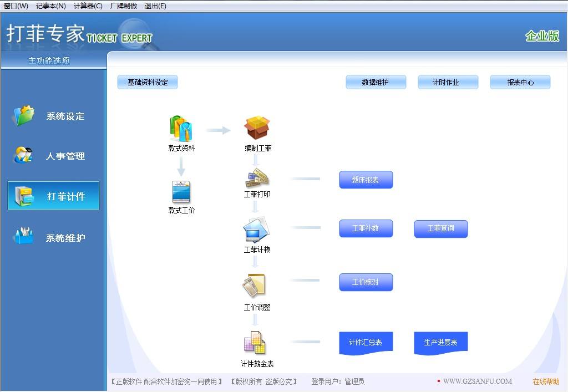The image size is (568, 392).
Task: Click the 工菲打印 label
Action: point(257,195)
